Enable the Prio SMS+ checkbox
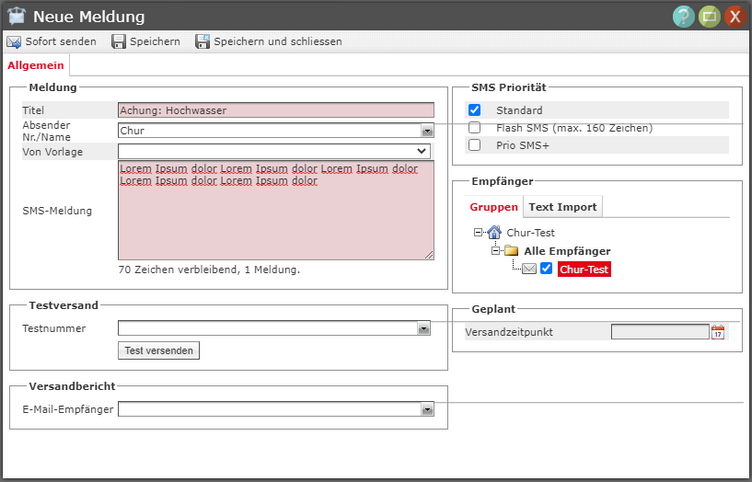752x482 pixels. [475, 145]
